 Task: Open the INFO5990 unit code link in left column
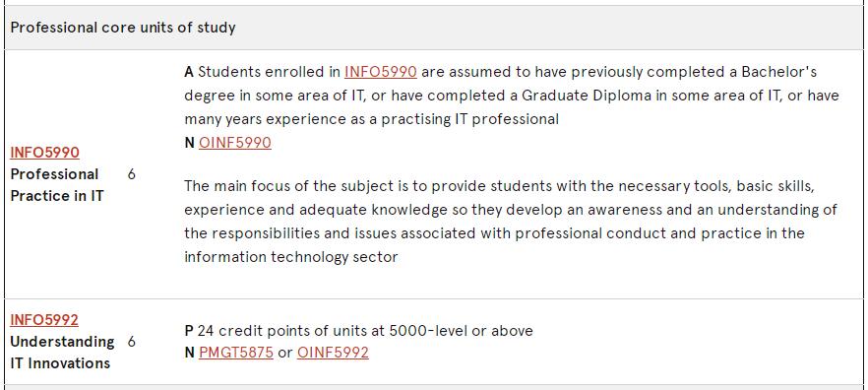coord(45,153)
